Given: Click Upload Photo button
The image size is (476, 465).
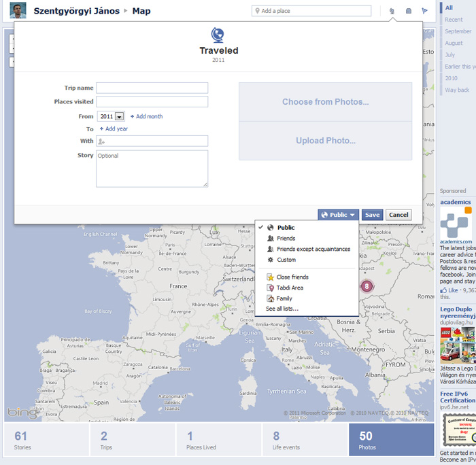Looking at the screenshot, I should (326, 141).
